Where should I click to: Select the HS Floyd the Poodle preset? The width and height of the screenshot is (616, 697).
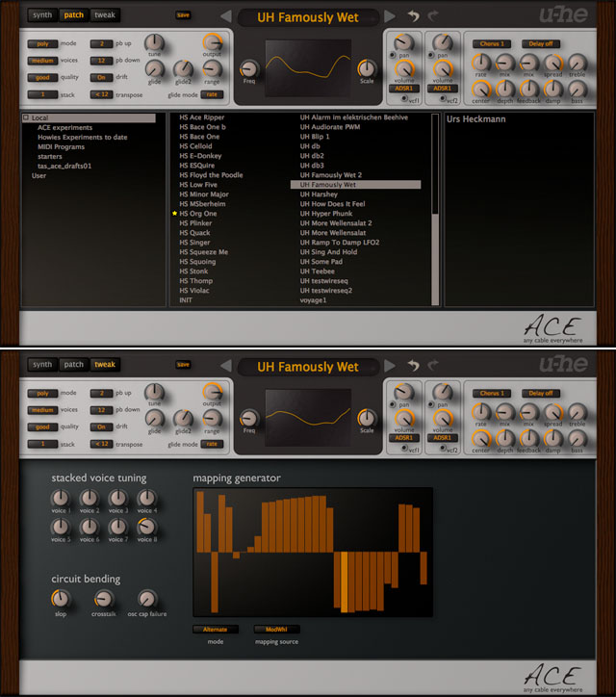(211, 175)
